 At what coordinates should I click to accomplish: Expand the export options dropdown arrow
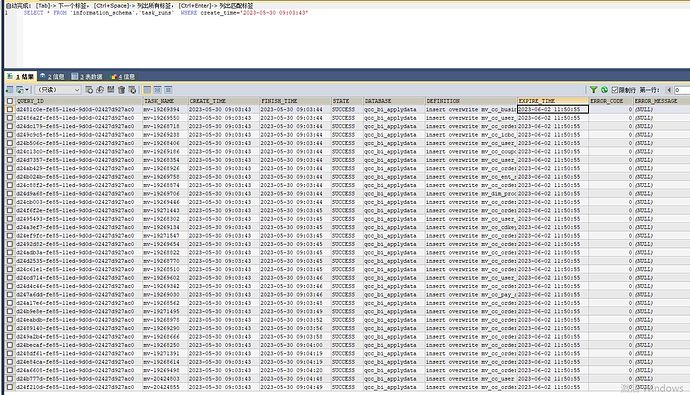click(27, 90)
